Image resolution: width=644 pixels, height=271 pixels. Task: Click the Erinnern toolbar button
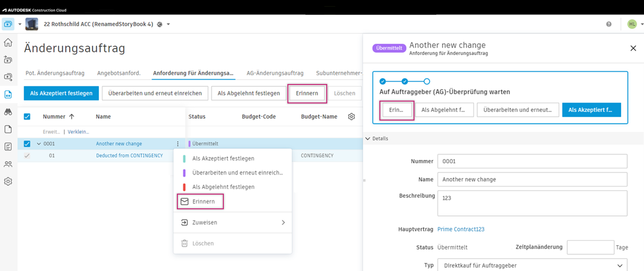(307, 93)
